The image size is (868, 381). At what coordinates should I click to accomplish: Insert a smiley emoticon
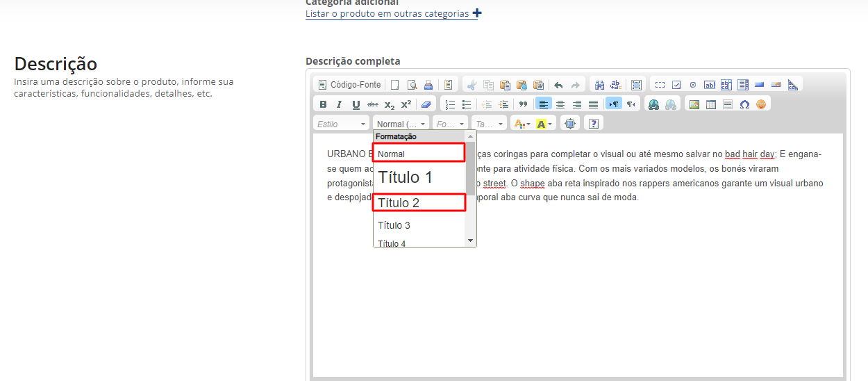pos(761,104)
